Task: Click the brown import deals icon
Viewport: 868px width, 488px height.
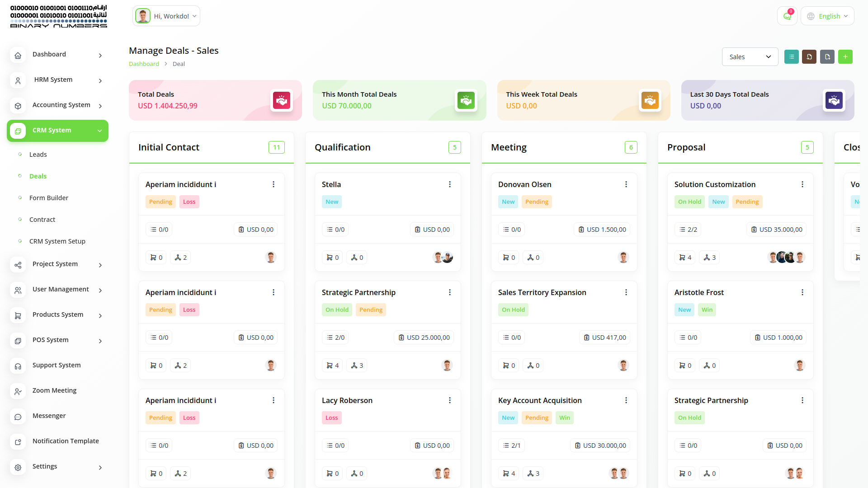Action: pyautogui.click(x=809, y=57)
